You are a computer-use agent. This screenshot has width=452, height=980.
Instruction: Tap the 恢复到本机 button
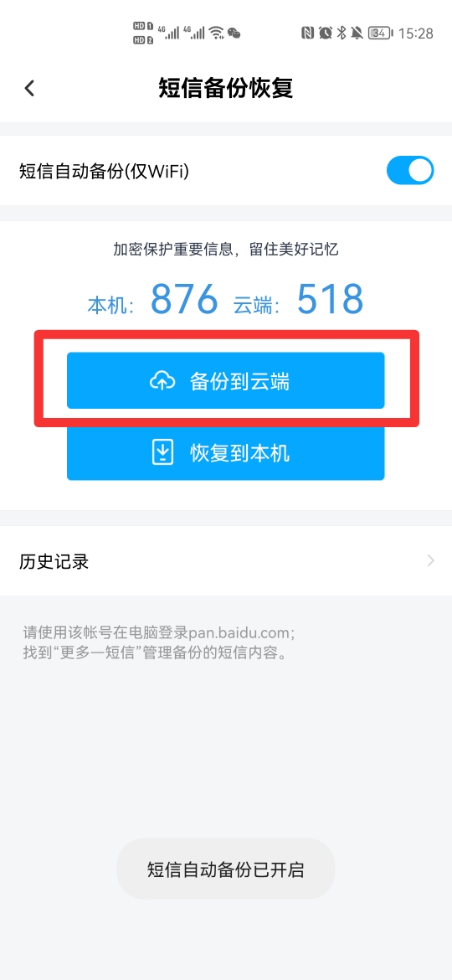coord(226,452)
